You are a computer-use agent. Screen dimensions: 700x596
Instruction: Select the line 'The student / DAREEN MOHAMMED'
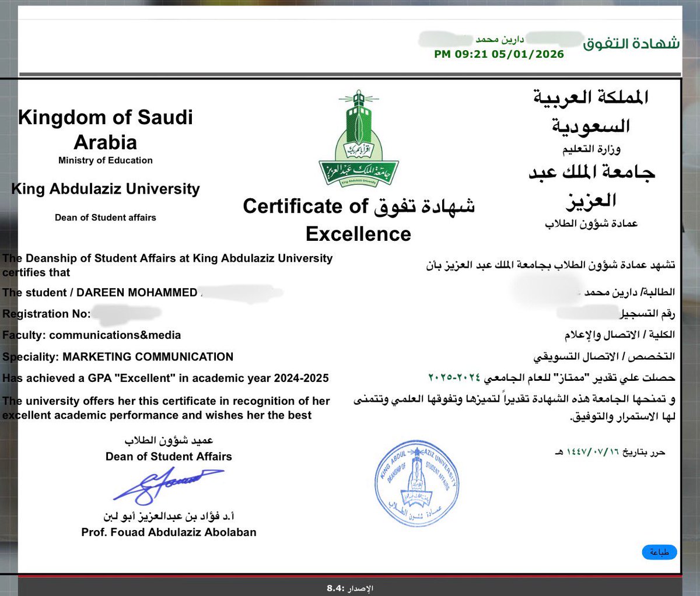pyautogui.click(x=100, y=293)
